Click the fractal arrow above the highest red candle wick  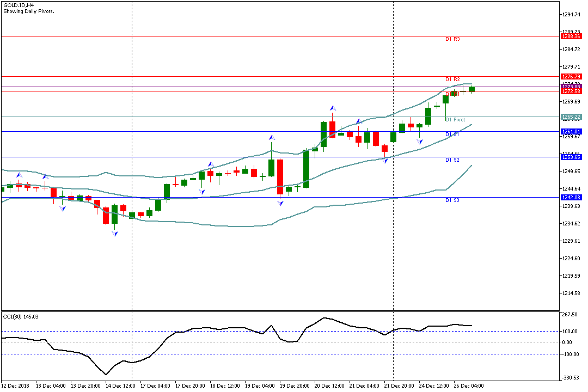333,108
